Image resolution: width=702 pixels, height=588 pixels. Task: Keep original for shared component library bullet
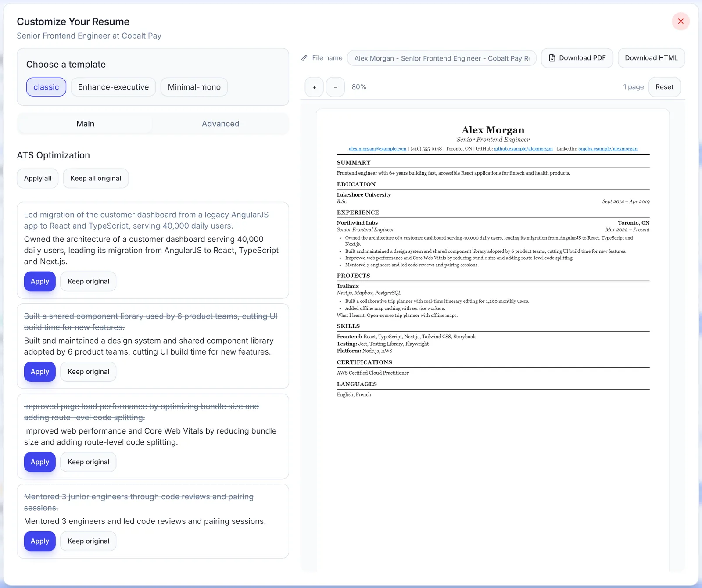(x=88, y=372)
